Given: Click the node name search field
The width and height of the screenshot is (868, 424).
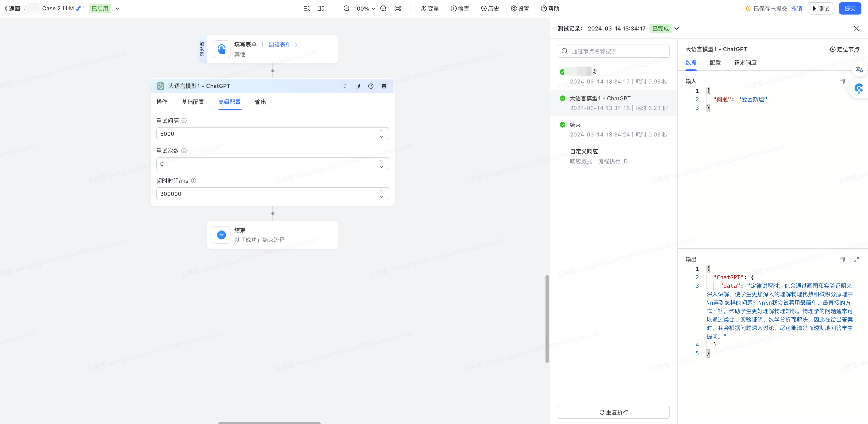Looking at the screenshot, I should pyautogui.click(x=613, y=51).
